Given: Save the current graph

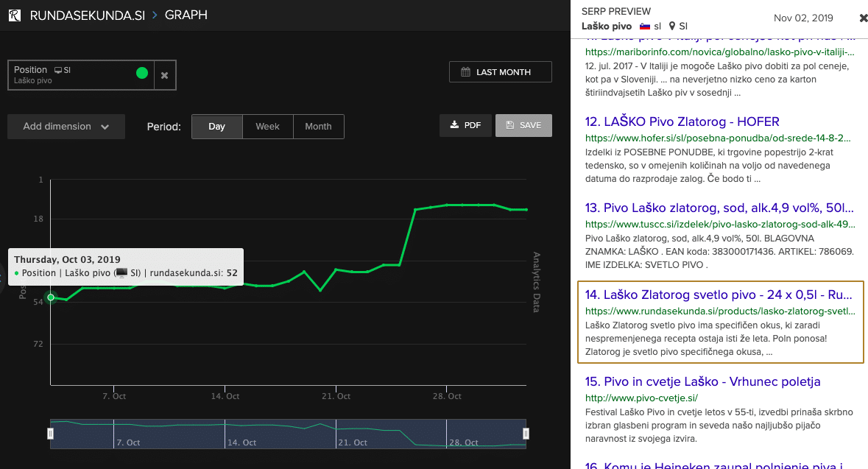Looking at the screenshot, I should (x=523, y=125).
